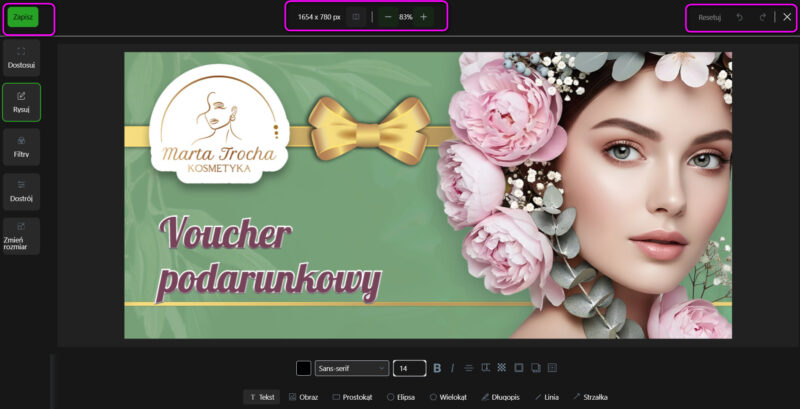Viewport: 800px width, 409px height.
Task: Open the Dostosuj crop tab
Action: (x=21, y=57)
